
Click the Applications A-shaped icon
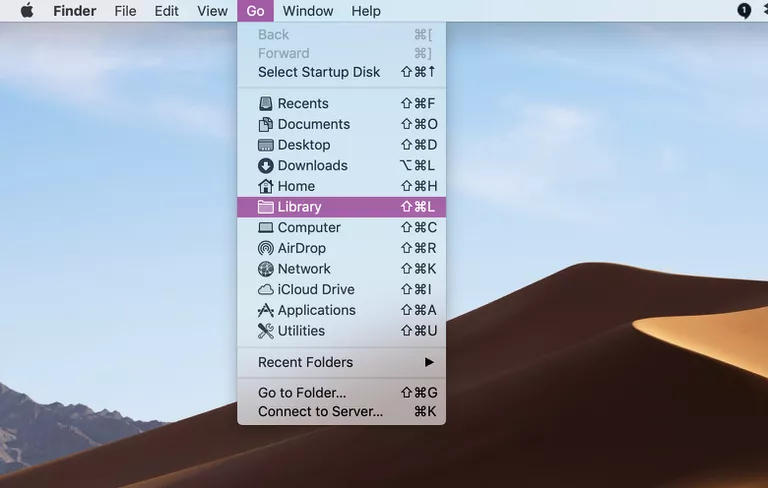pos(265,310)
